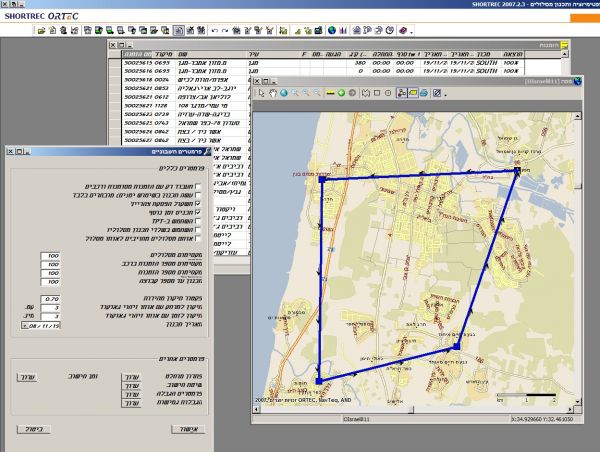Select the pointer arrow tool in map toolbar

pos(261,93)
